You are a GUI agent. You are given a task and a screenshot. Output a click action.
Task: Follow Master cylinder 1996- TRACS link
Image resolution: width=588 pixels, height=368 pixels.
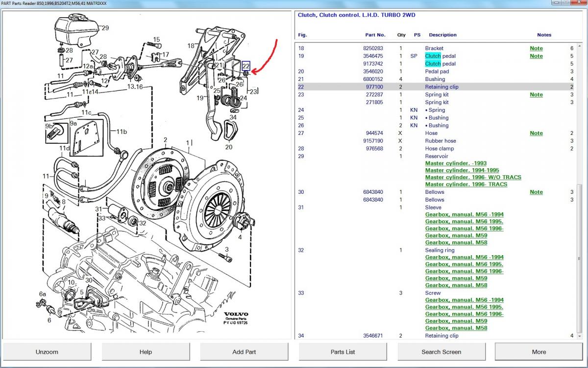coord(466,184)
